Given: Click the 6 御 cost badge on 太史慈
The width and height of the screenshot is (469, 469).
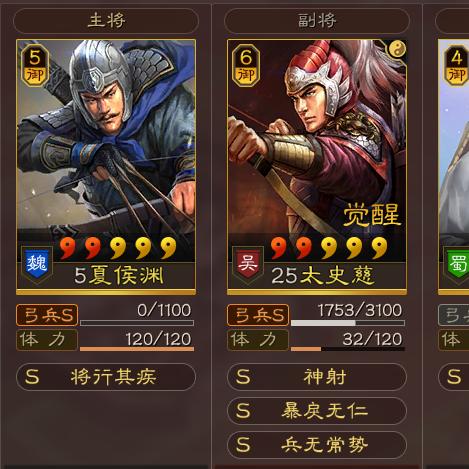Looking at the screenshot, I should click(x=246, y=66).
